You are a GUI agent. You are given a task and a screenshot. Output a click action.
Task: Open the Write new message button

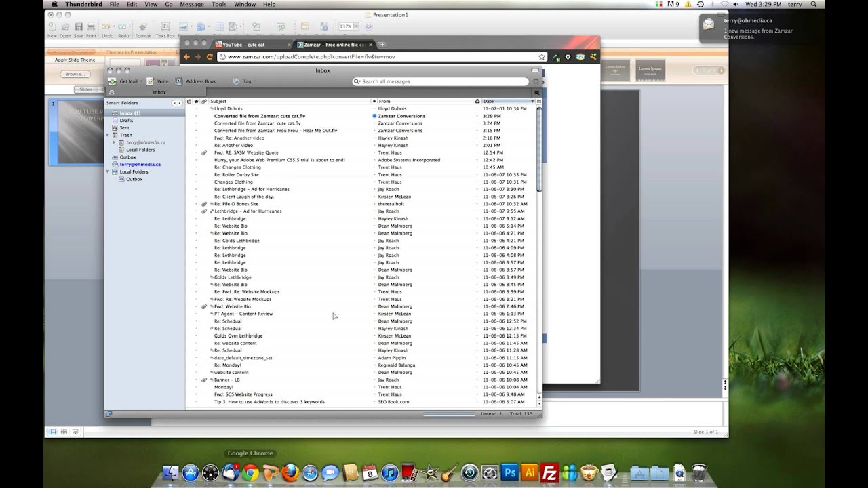point(158,81)
